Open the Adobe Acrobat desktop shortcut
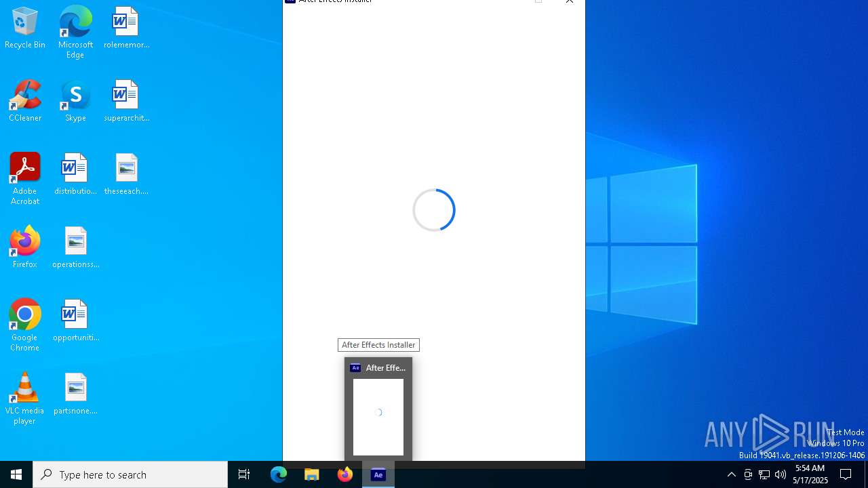 pos(25,179)
